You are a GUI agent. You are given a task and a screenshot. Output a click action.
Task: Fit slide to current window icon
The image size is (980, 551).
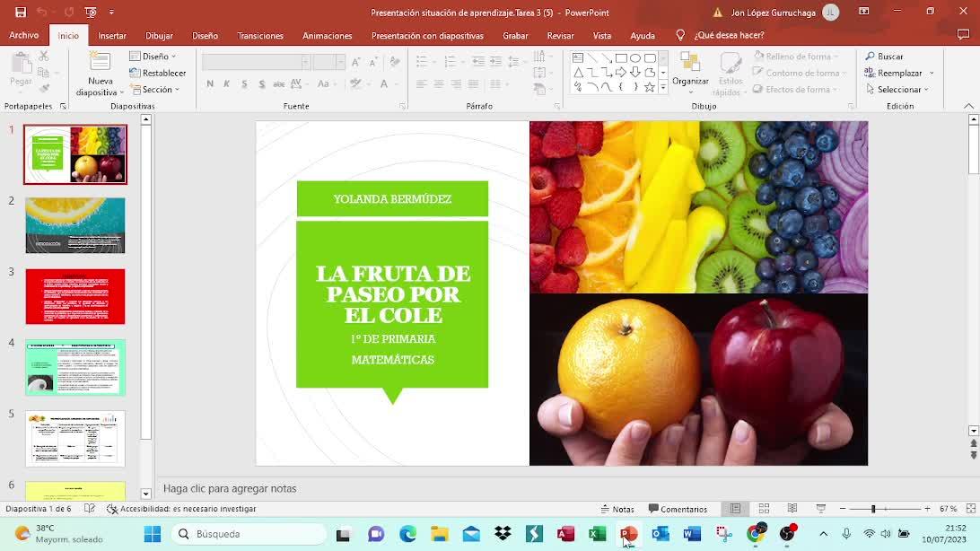[x=971, y=509]
